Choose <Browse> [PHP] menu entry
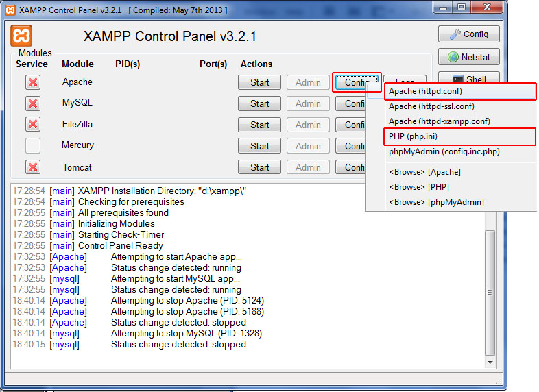The width and height of the screenshot is (539, 392). pyautogui.click(x=460, y=187)
